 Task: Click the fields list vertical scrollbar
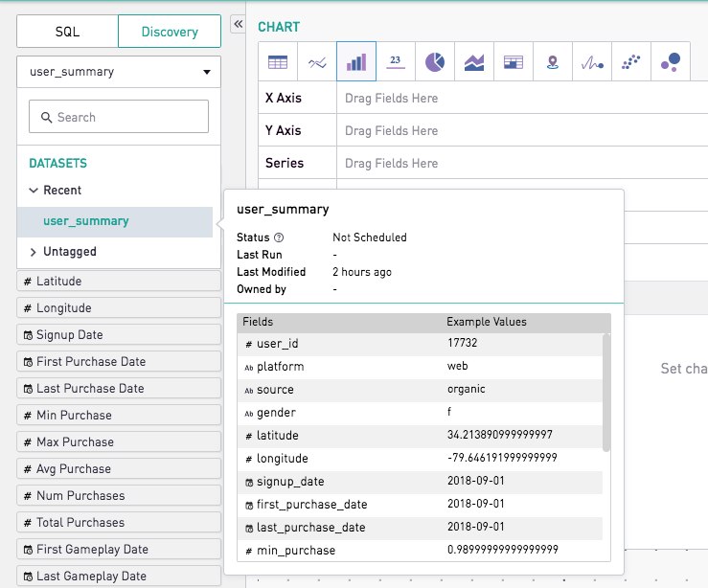click(605, 393)
